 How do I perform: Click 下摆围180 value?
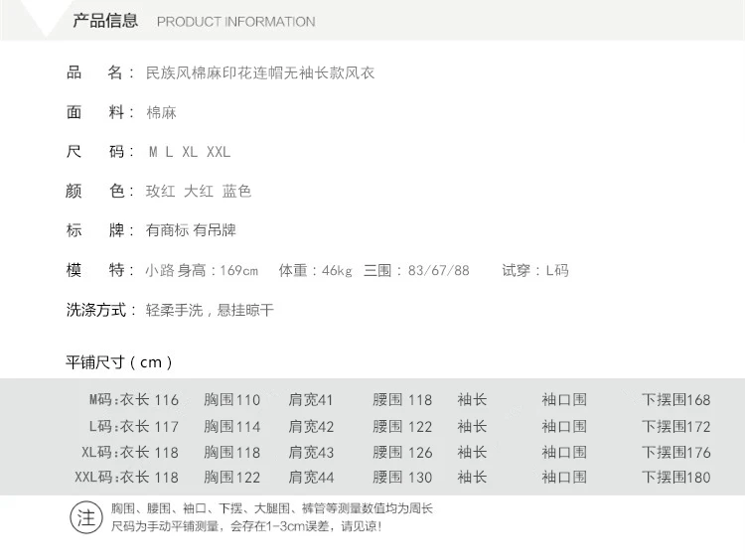(676, 477)
